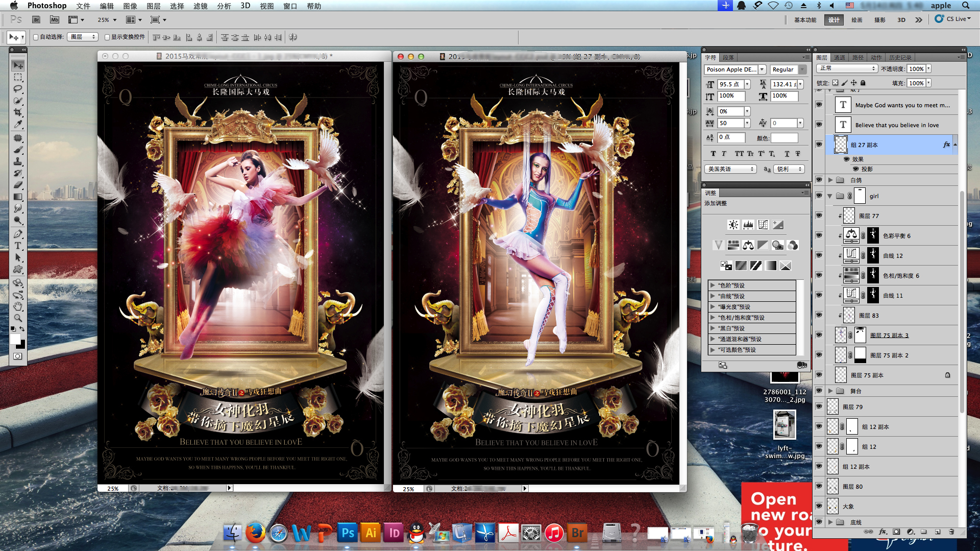Hide the 'Maybe God wants you' text layer
This screenshot has height=551, width=980.
point(819,105)
